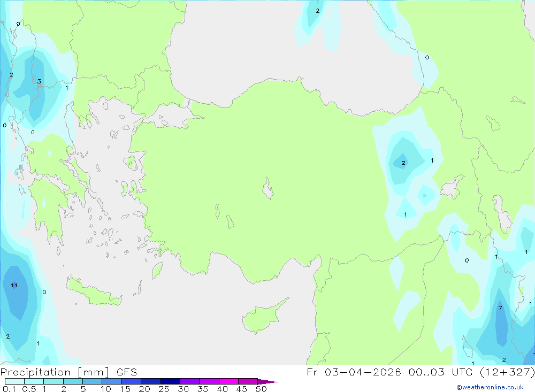
Task: Click the above-50 mm arrow tip of legend
Action: 267,382
